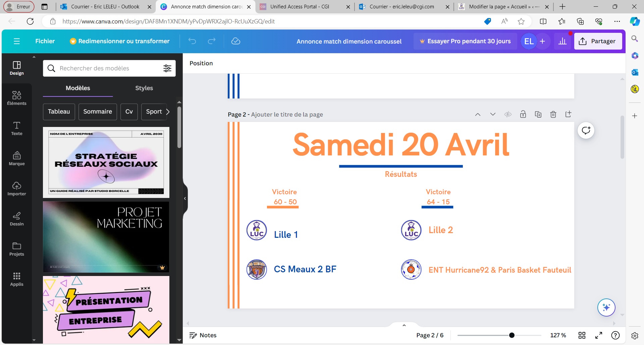Click the Position toolbar button
Viewport: 644px width, 345px height.
tap(201, 63)
